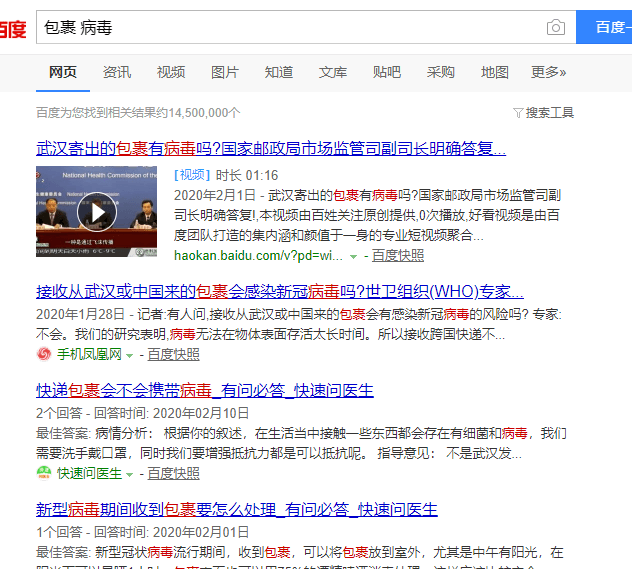Click the haokan.baidu.com/v?pd=wi... URL
Viewport: 632px width, 569px height.
click(258, 255)
